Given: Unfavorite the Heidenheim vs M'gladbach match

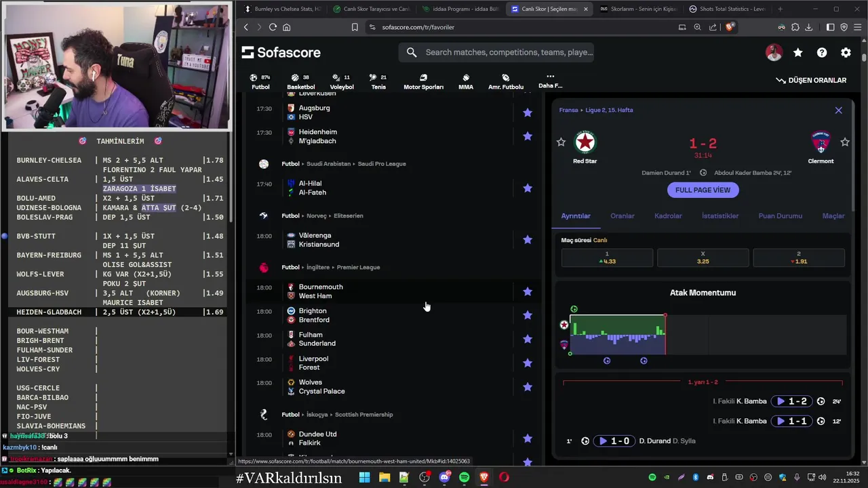Looking at the screenshot, I should point(528,136).
